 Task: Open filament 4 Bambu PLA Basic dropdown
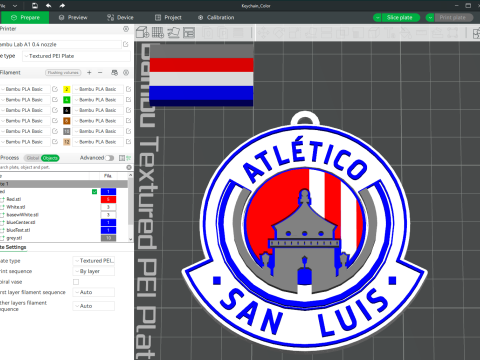[x=98, y=100]
